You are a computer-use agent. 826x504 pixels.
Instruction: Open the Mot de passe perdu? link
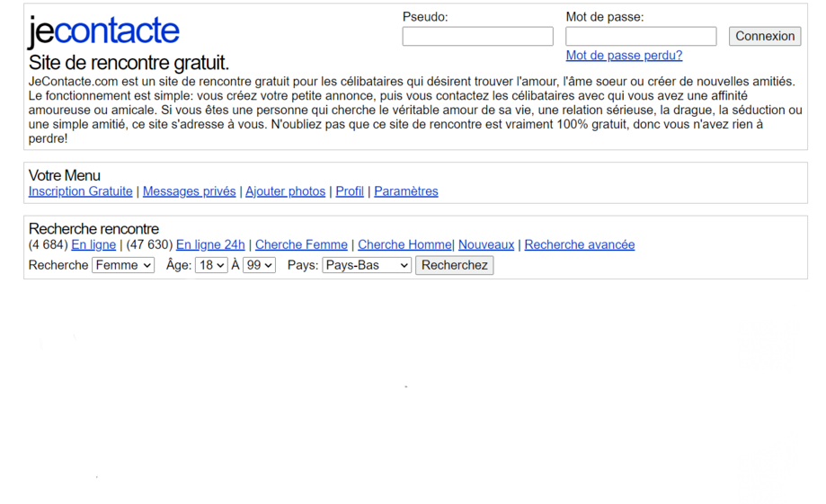click(x=625, y=56)
